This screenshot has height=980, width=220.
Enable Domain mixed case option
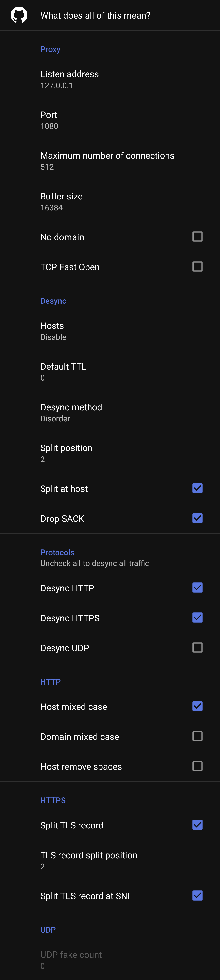(197, 736)
